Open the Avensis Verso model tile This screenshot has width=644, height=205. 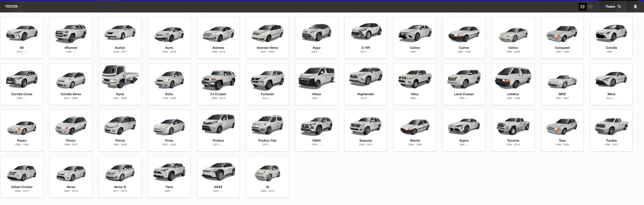[267, 38]
